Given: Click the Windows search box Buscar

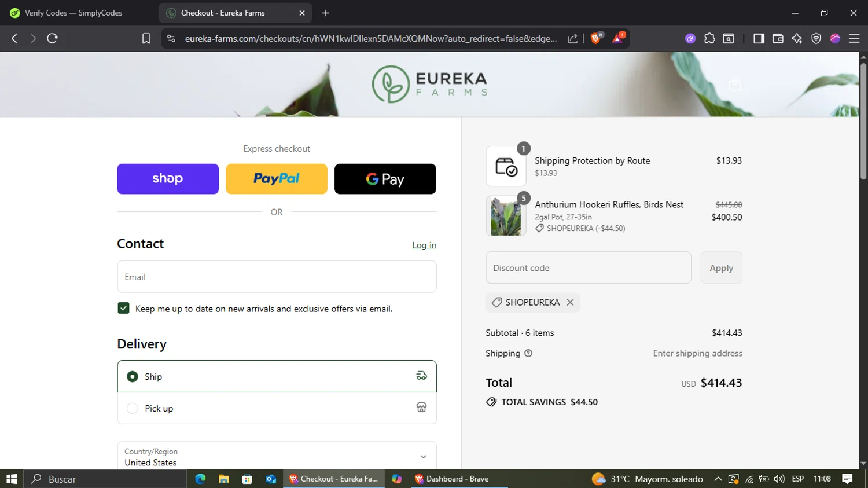Looking at the screenshot, I should click(x=105, y=479).
